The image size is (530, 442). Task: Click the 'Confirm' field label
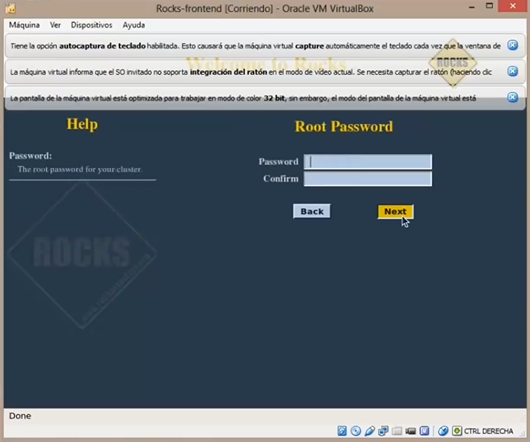(281, 179)
